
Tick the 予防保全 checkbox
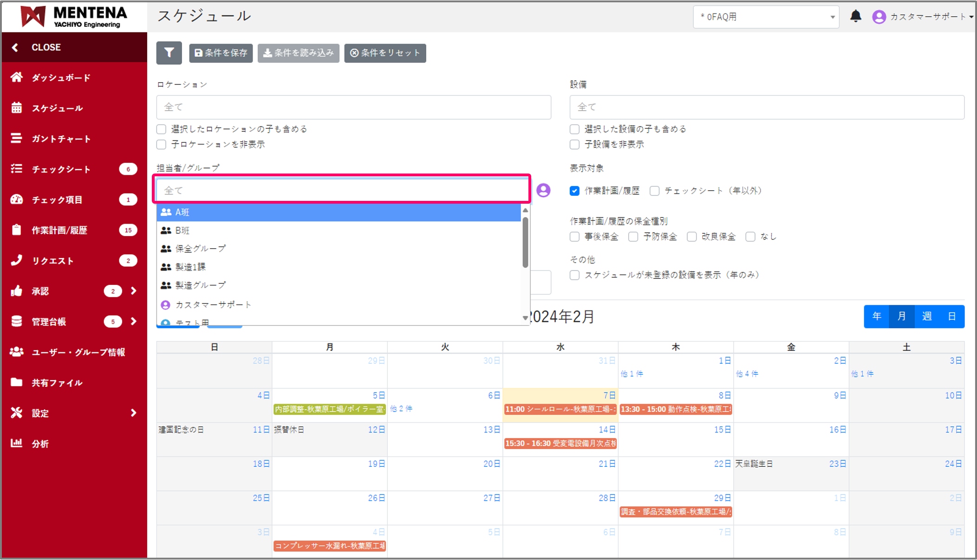[633, 237]
